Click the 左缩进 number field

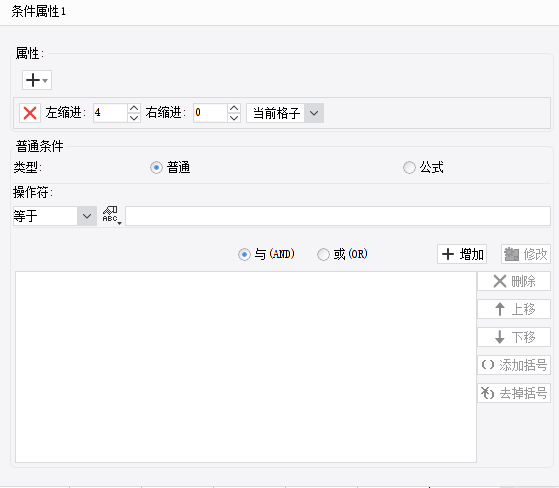[x=110, y=113]
